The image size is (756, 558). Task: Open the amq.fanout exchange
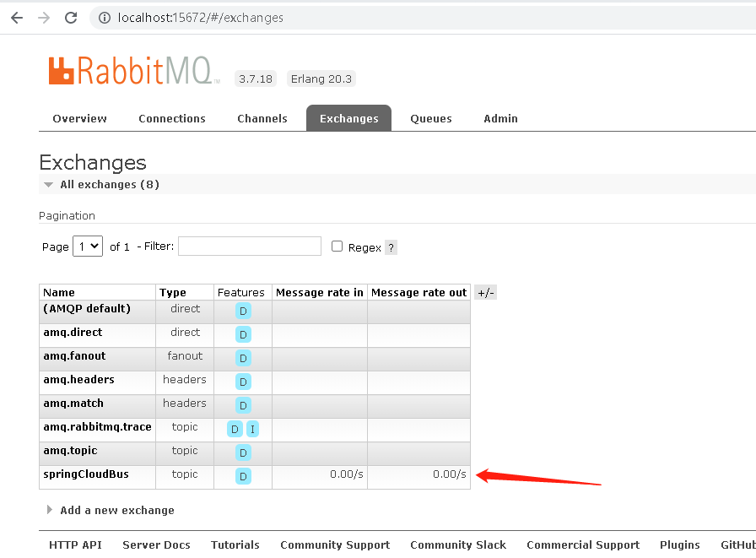[x=74, y=356]
